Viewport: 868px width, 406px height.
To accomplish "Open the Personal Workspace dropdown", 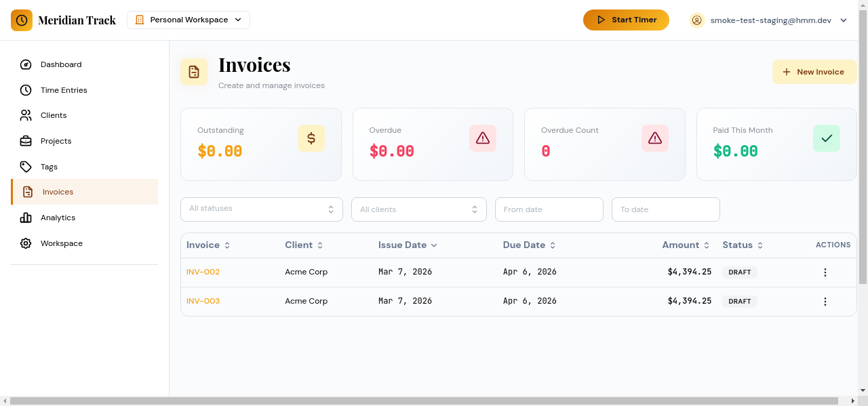I will 188,20.
